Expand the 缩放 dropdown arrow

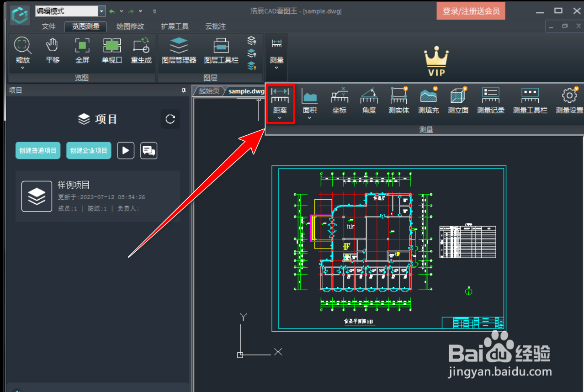tap(23, 68)
